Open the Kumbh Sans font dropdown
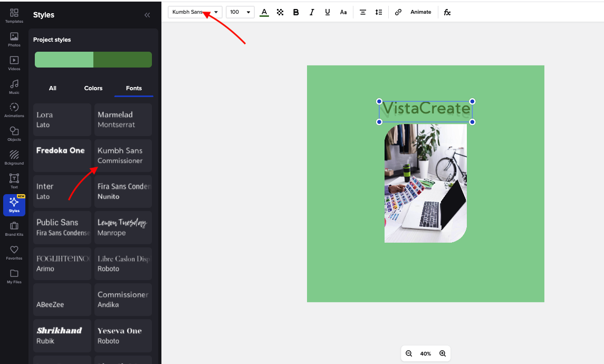604x364 pixels. pos(195,12)
